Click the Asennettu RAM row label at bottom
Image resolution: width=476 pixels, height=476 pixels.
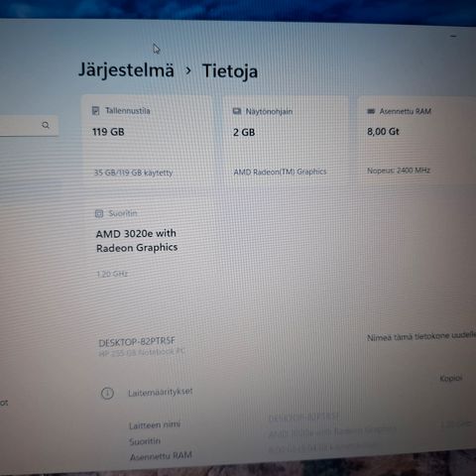161,456
